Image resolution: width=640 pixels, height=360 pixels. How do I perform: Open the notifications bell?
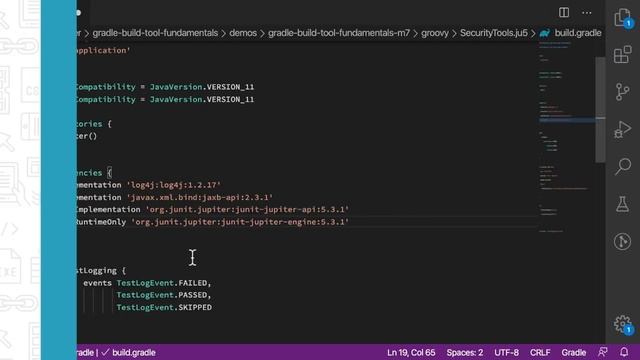click(624, 352)
